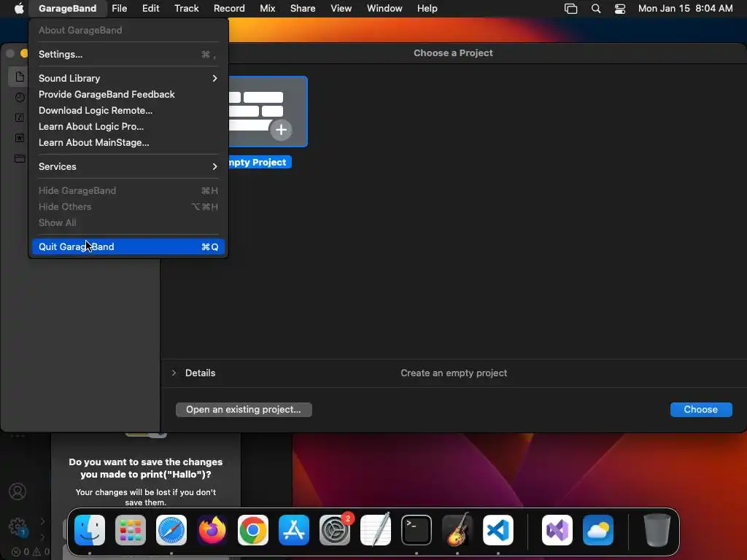Image resolution: width=747 pixels, height=560 pixels.
Task: Open the Help menu
Action: coord(427,9)
